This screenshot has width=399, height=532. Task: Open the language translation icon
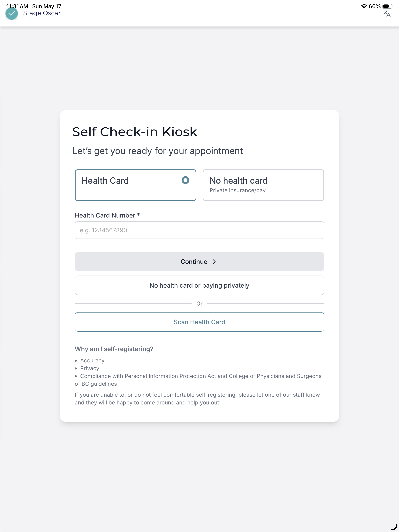387,14
